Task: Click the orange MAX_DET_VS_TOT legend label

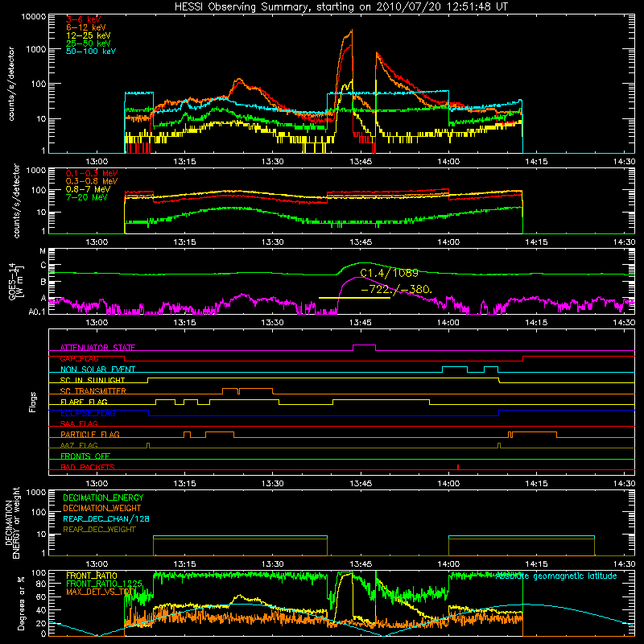Action: pos(100,592)
